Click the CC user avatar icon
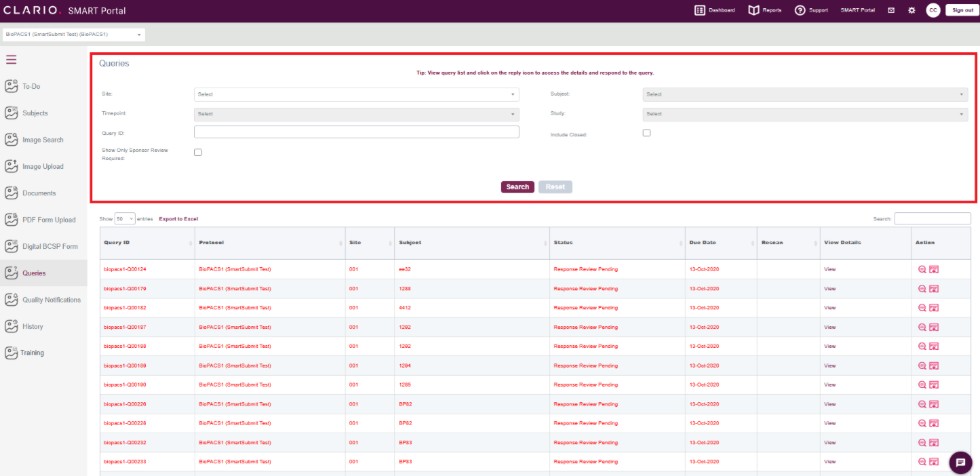 pos(933,10)
